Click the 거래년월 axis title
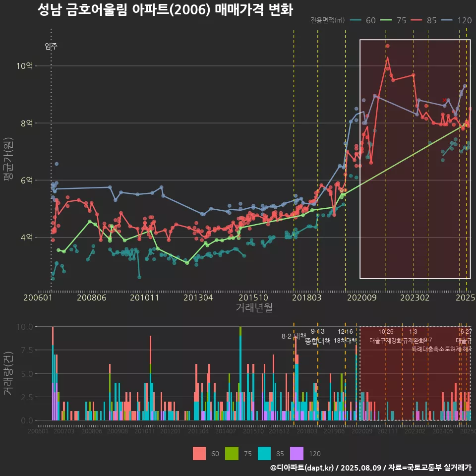The width and height of the screenshot is (476, 476). pos(254,307)
